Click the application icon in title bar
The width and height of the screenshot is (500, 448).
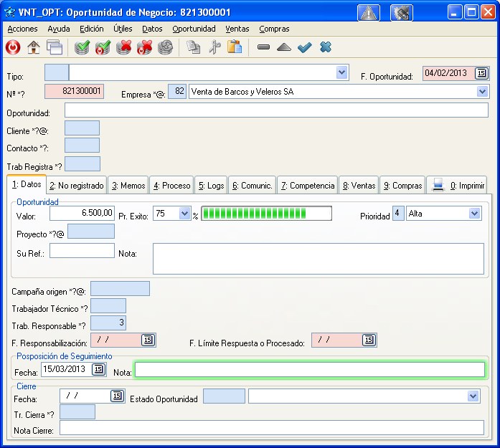tap(9, 12)
